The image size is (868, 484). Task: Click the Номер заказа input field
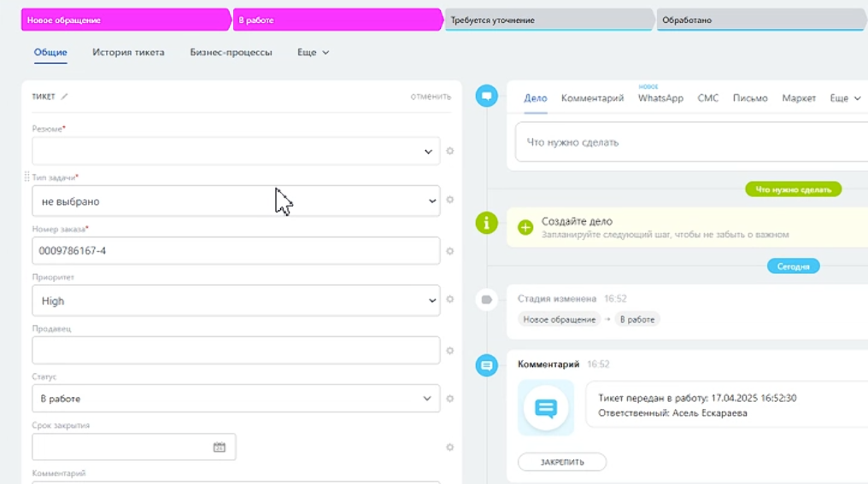pyautogui.click(x=236, y=251)
